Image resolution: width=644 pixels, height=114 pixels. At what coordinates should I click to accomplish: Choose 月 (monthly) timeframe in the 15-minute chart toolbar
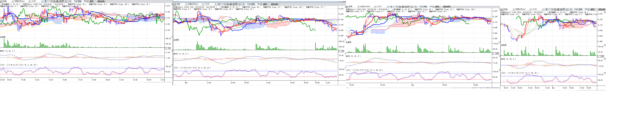(234, 4)
